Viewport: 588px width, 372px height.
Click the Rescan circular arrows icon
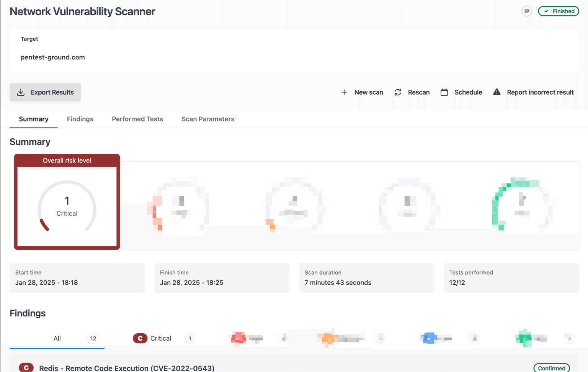tap(398, 92)
